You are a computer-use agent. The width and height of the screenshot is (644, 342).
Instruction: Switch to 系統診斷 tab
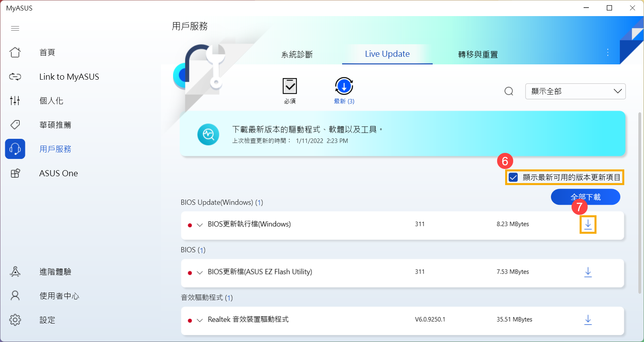point(297,54)
